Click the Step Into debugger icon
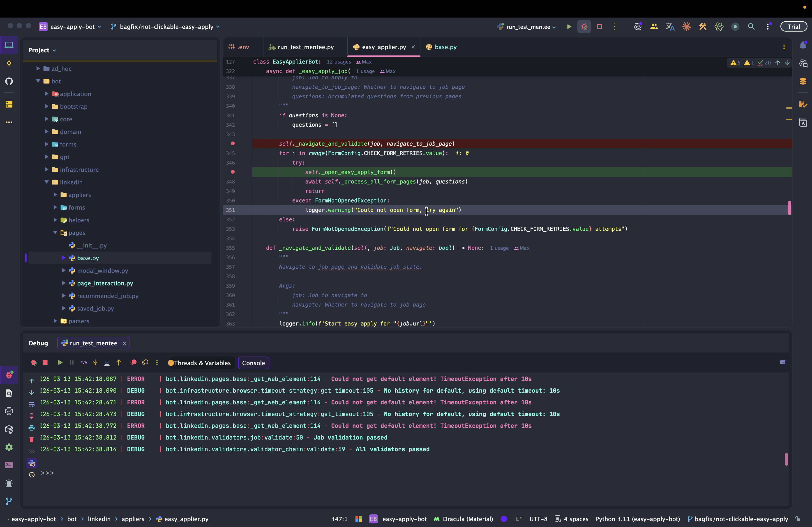The image size is (812, 527). point(95,362)
